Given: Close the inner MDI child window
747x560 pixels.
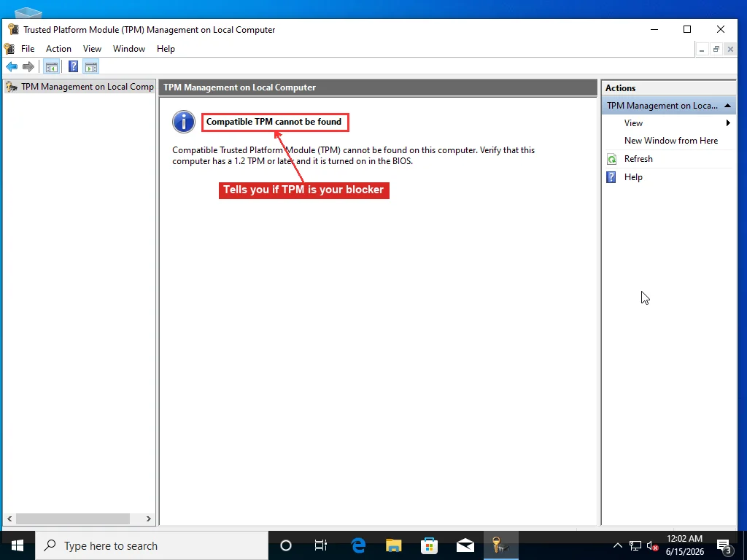Looking at the screenshot, I should coord(730,49).
